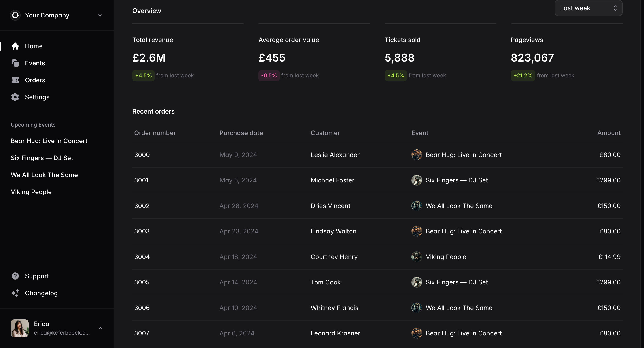Expand the Your Company account switcher chevron
The image size is (644, 348).
[x=100, y=15]
